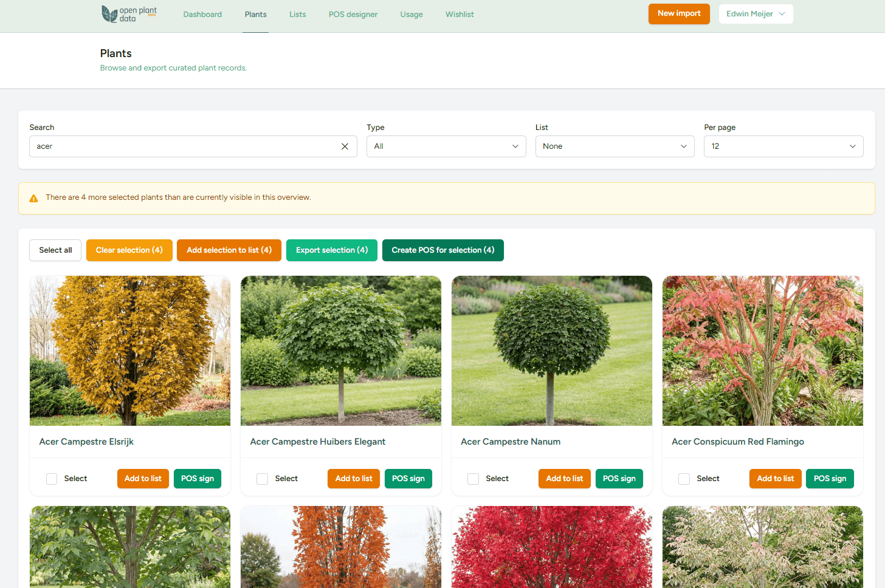Tick Select checkbox for Acer Campestre Nanum
Image resolution: width=885 pixels, height=588 pixels.
473,479
